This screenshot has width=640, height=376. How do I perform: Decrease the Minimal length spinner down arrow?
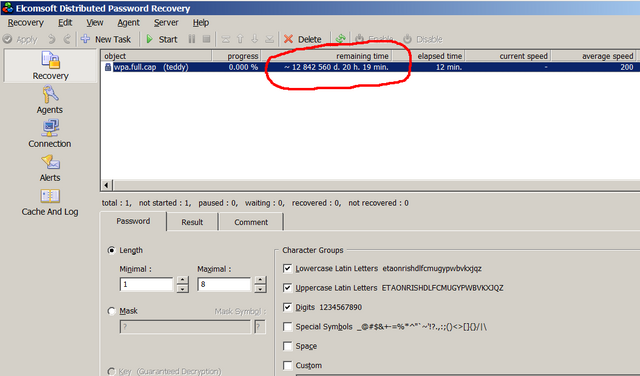coord(182,289)
